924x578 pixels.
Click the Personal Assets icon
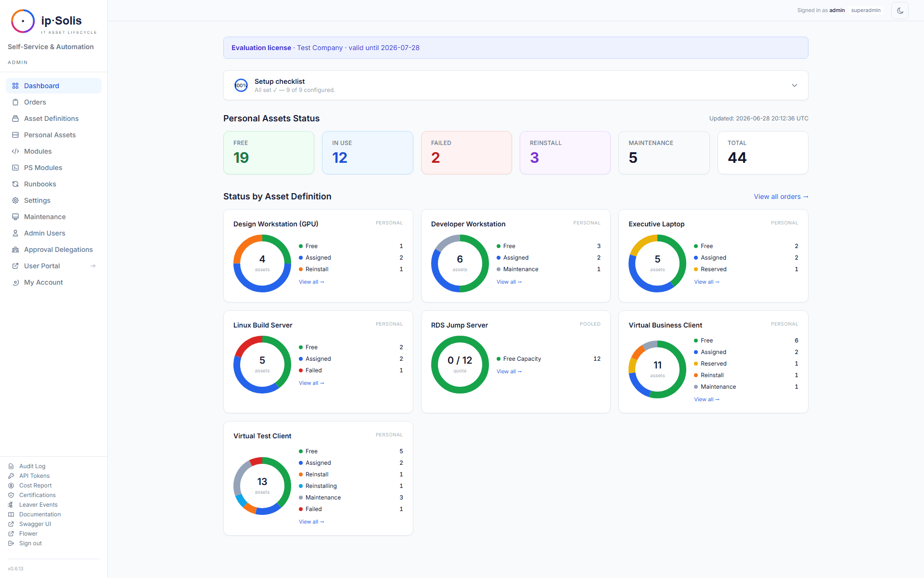(x=15, y=135)
